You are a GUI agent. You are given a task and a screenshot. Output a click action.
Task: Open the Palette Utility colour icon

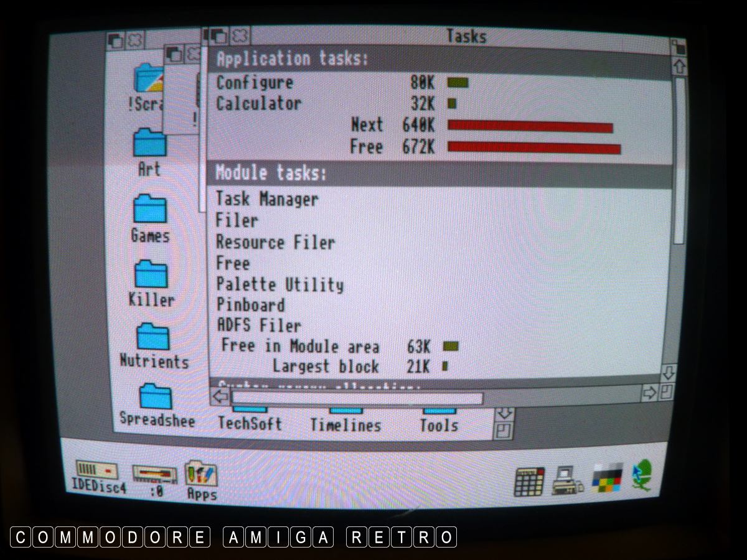pos(607,477)
